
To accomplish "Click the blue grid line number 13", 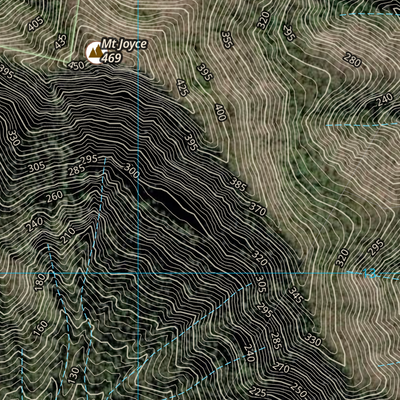I will tap(370, 274).
